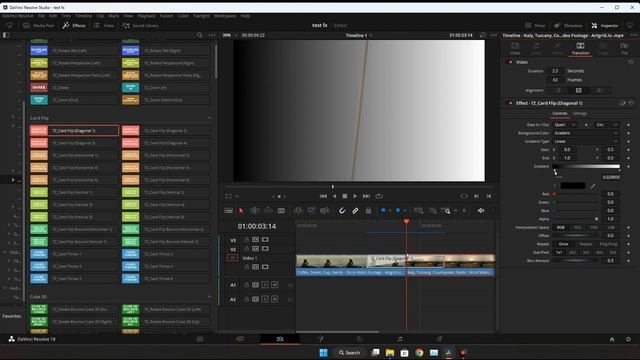Select Ping-Pong repeat option

coord(608,244)
